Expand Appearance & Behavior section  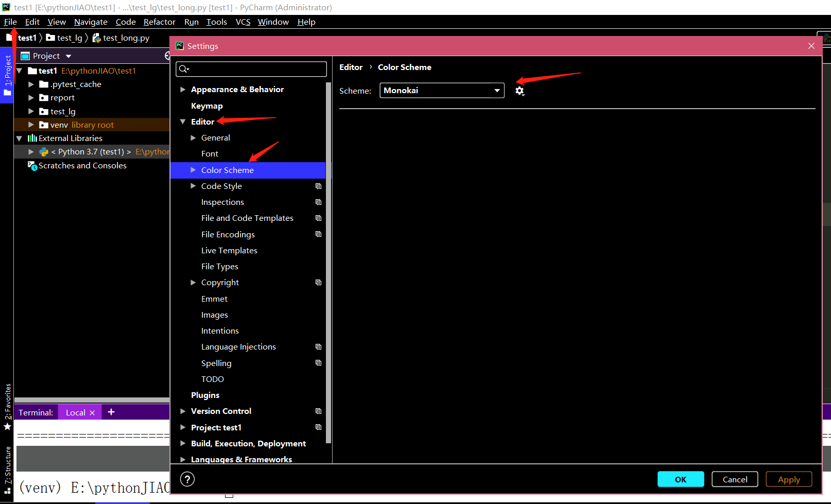(183, 90)
